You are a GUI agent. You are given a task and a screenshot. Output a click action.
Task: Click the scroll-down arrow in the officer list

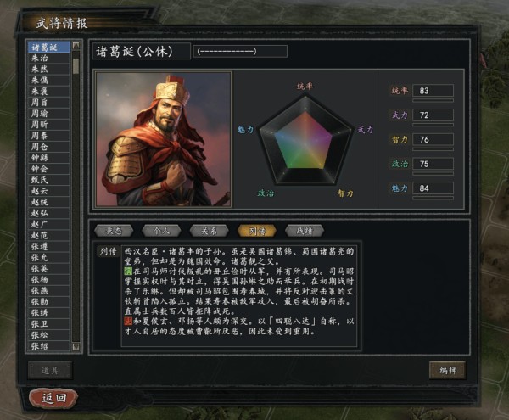76,347
